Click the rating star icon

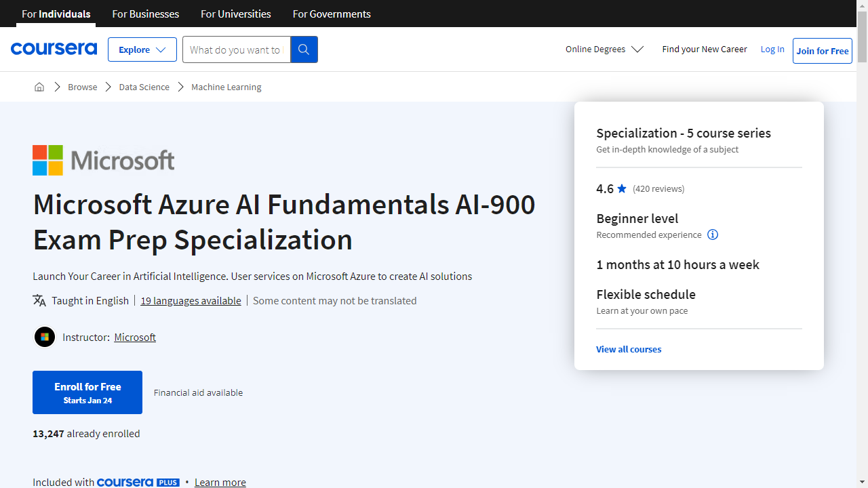622,188
